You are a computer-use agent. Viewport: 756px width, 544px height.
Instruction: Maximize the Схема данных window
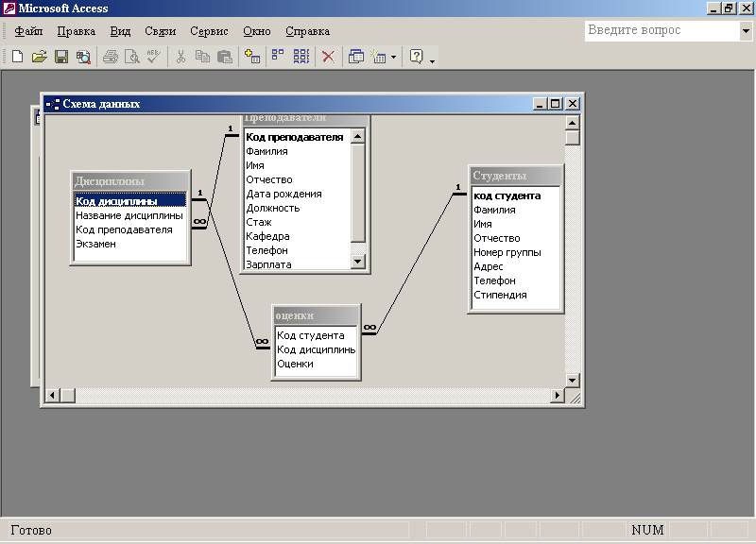[556, 104]
